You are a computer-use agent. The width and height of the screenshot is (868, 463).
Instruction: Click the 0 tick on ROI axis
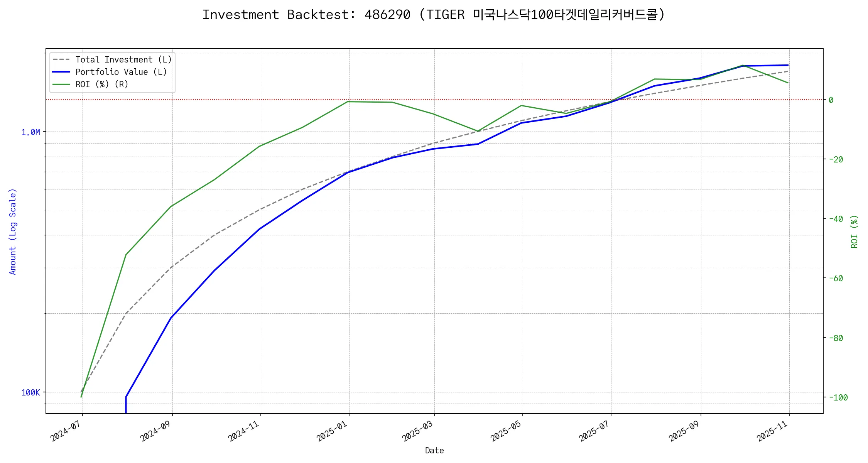831,100
